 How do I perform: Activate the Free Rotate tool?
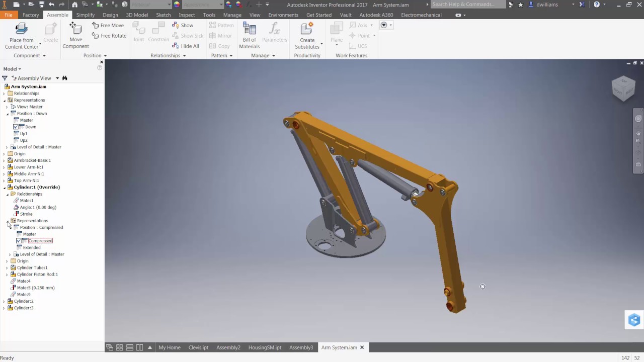(x=109, y=36)
